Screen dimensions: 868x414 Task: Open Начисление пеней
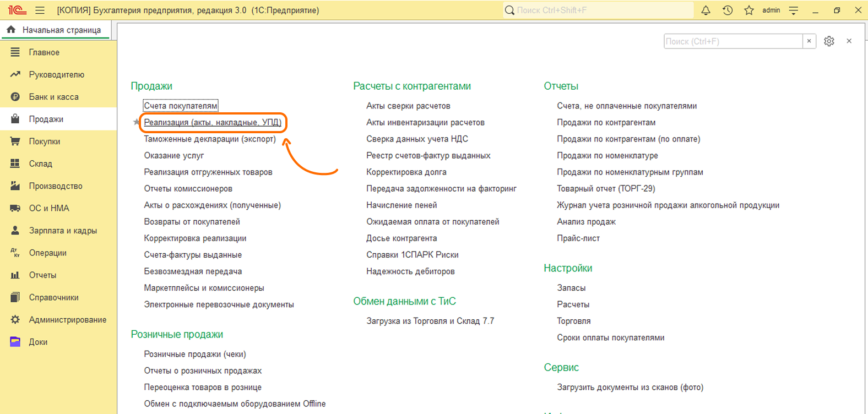point(402,205)
